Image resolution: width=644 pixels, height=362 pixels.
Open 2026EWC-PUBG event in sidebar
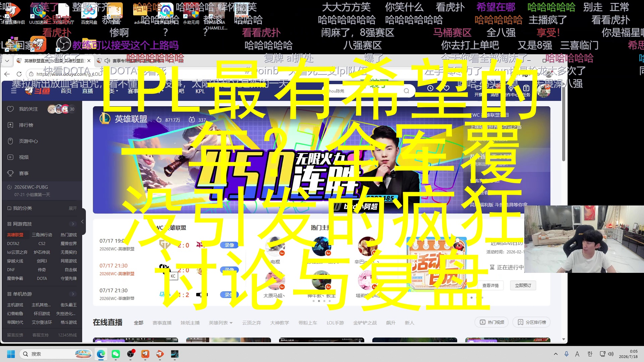(x=42, y=191)
